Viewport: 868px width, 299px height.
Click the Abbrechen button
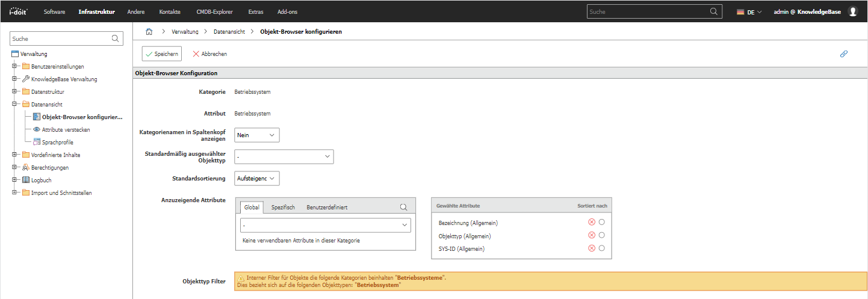(209, 54)
